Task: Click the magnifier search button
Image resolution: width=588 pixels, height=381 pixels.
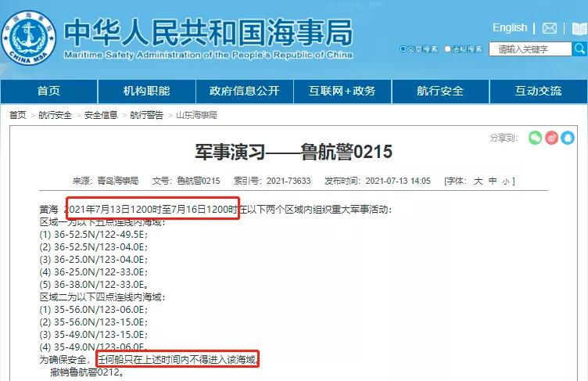Action: point(578,49)
